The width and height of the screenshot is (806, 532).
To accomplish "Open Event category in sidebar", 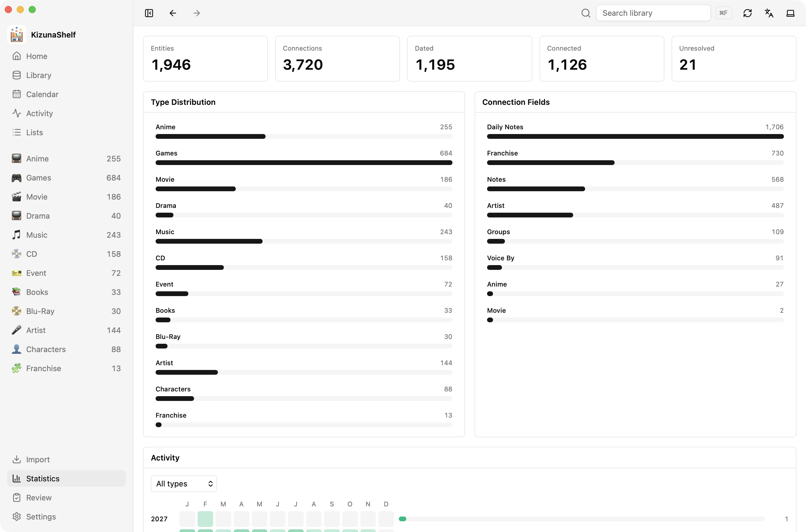I will (66, 273).
